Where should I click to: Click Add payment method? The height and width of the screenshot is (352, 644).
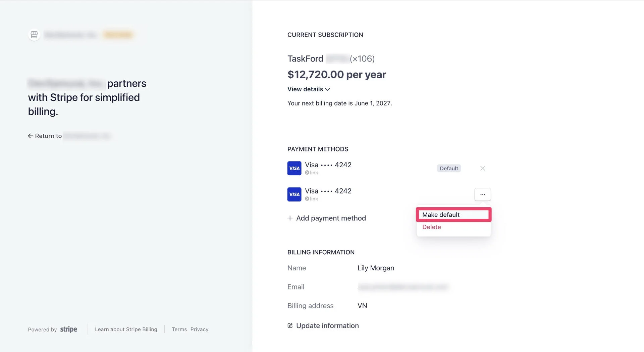(327, 218)
